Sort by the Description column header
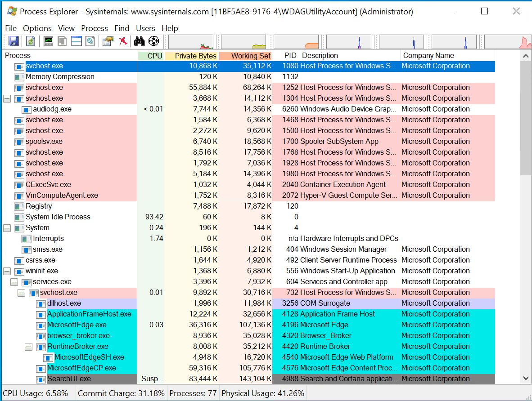 [x=350, y=56]
